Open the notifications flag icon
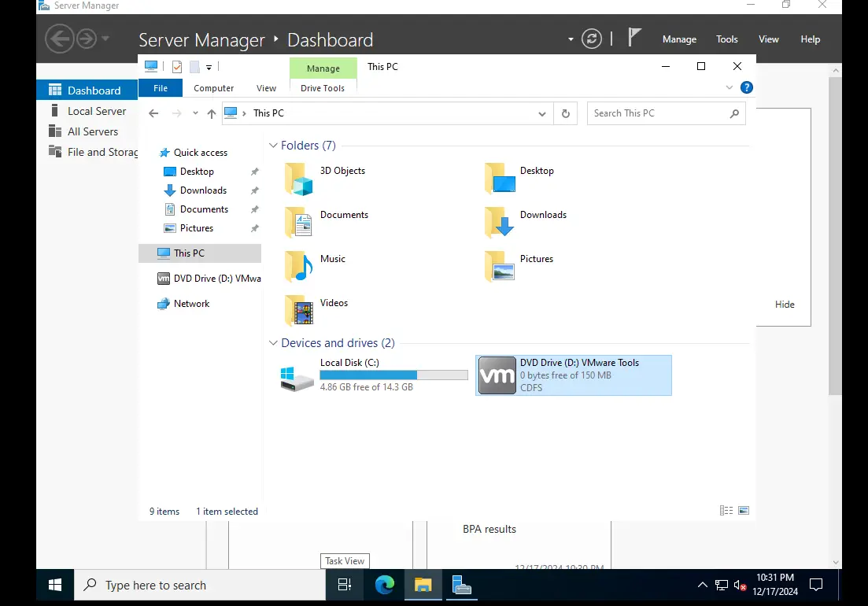The height and width of the screenshot is (606, 868). coord(634,38)
